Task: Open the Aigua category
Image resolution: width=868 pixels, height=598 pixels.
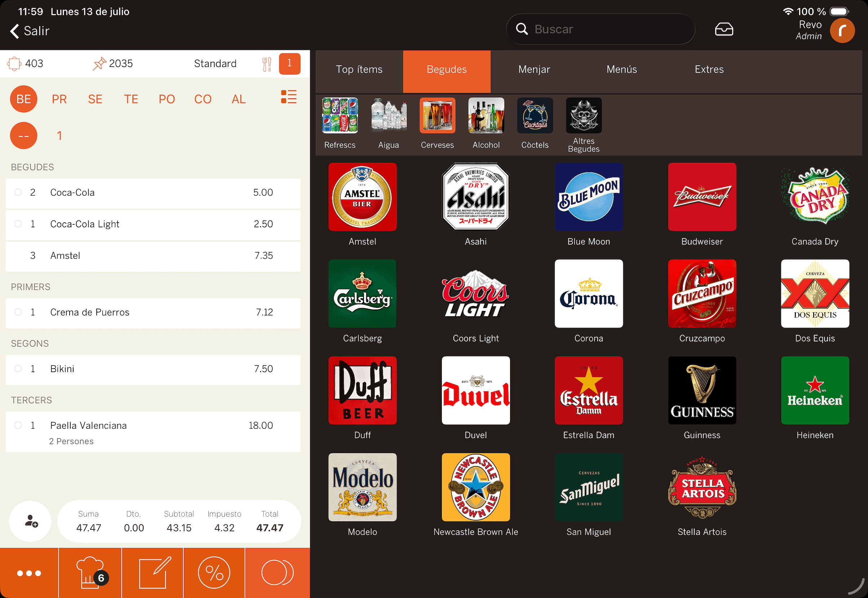Action: pos(389,124)
